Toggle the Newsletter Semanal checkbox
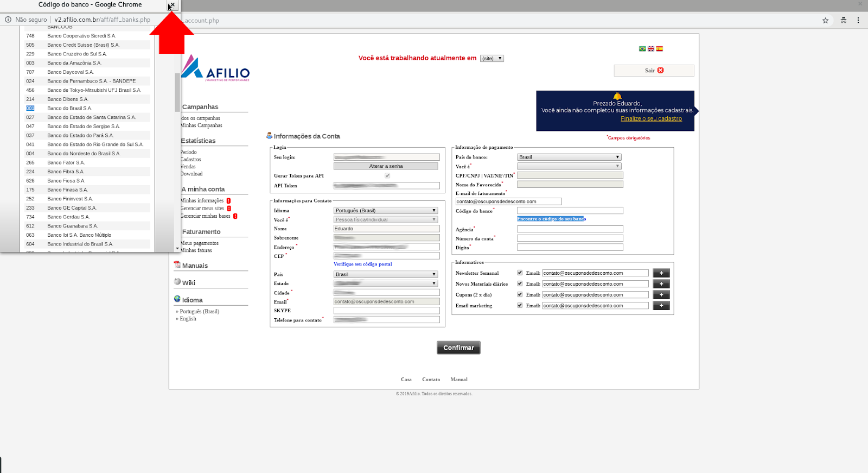 point(520,273)
